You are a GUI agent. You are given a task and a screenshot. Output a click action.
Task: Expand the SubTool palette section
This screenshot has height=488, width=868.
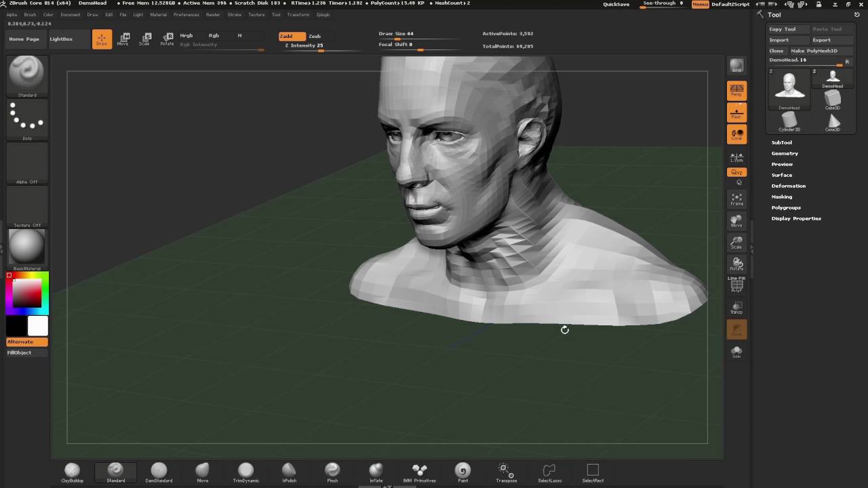click(781, 142)
